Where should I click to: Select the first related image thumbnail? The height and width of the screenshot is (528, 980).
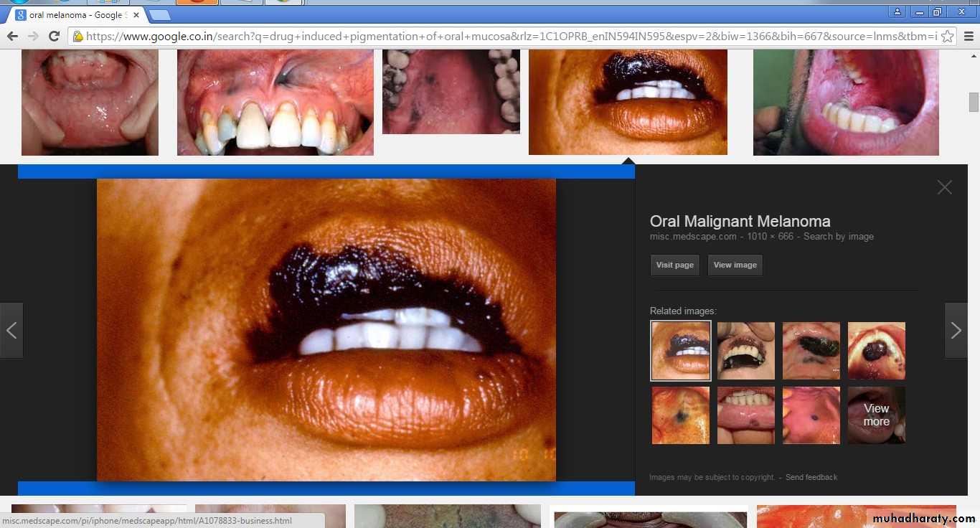tap(680, 350)
